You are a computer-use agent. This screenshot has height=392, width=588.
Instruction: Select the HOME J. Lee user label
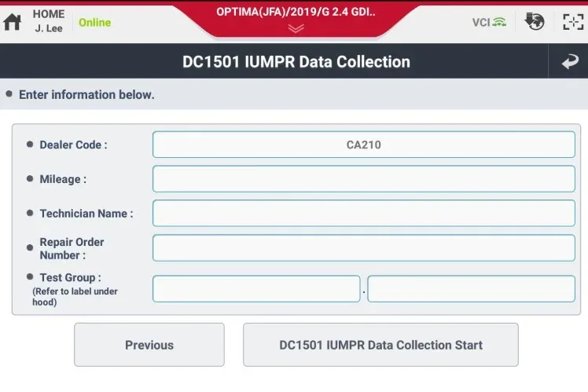[49, 21]
